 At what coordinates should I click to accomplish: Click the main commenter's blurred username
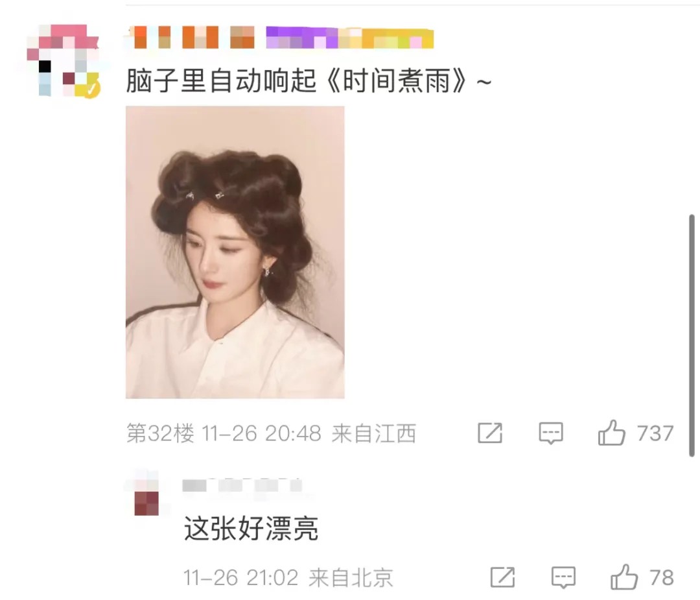click(x=194, y=37)
